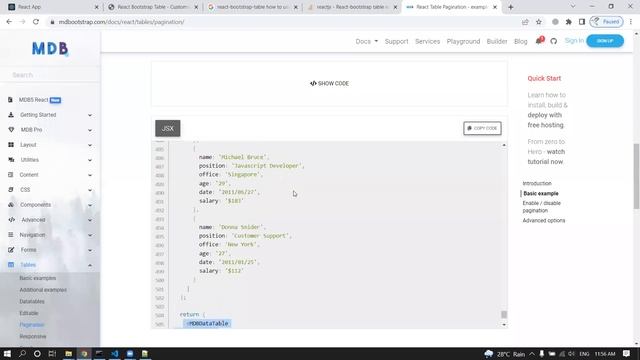
Task: Click the Sign In link
Action: click(x=574, y=40)
